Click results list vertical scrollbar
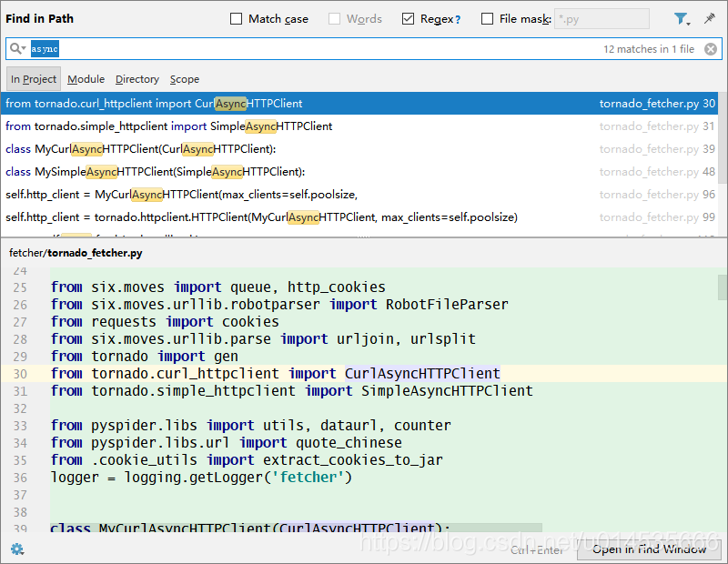The height and width of the screenshot is (564, 728). click(x=723, y=139)
